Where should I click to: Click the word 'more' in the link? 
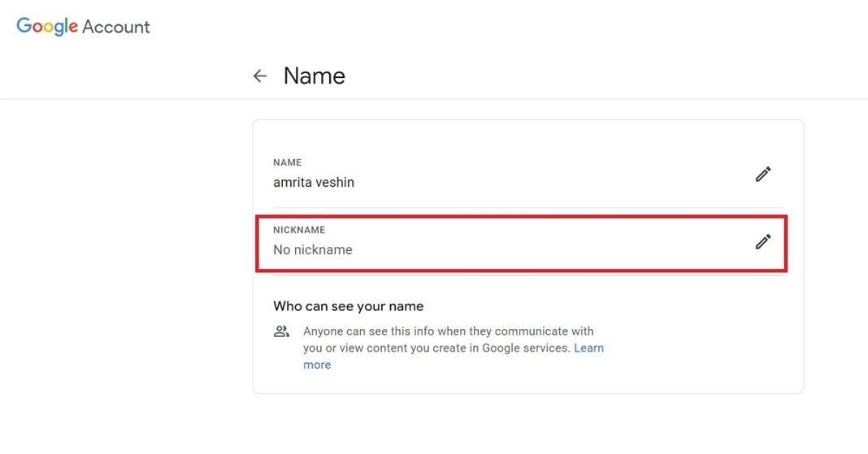317,365
